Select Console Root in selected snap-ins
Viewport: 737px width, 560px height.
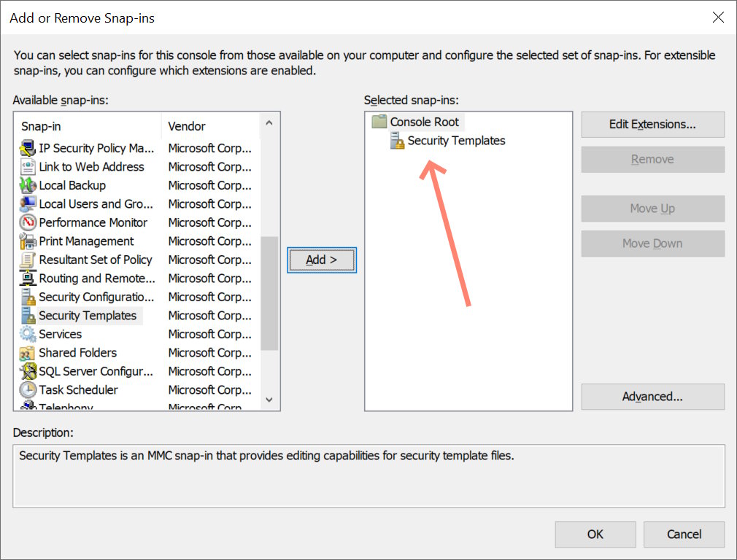coord(424,122)
